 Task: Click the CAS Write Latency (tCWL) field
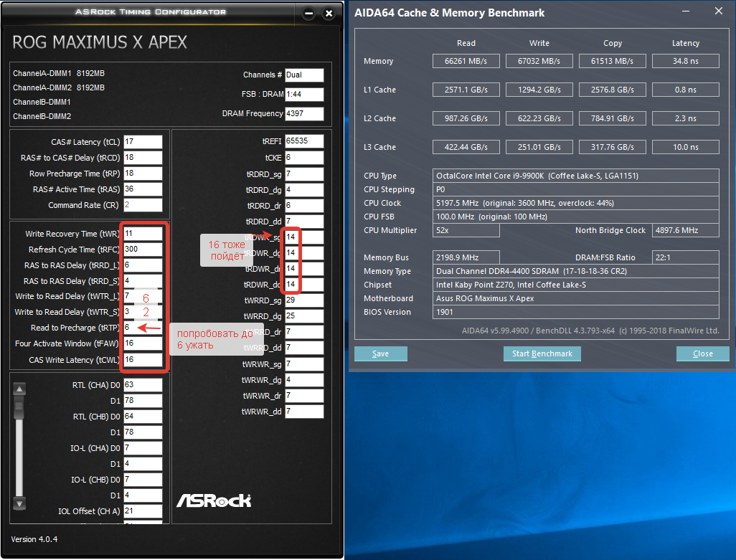pyautogui.click(x=143, y=360)
